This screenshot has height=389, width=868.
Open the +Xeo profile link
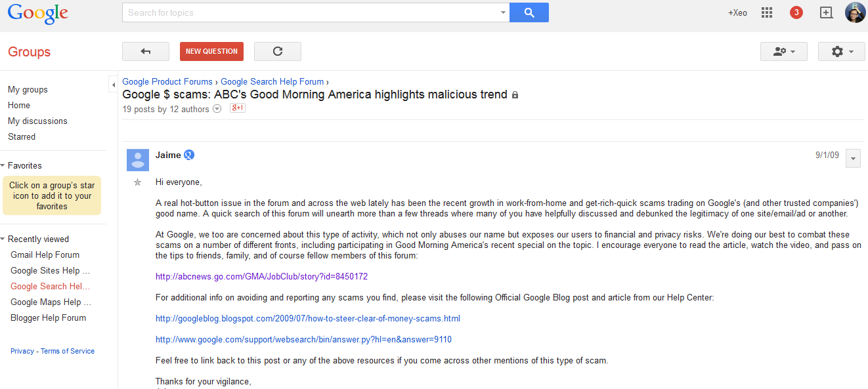pyautogui.click(x=737, y=12)
